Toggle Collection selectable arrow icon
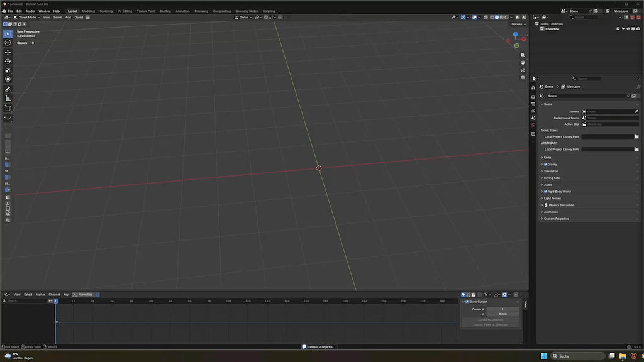The width and height of the screenshot is (644, 362). pyautogui.click(x=623, y=29)
